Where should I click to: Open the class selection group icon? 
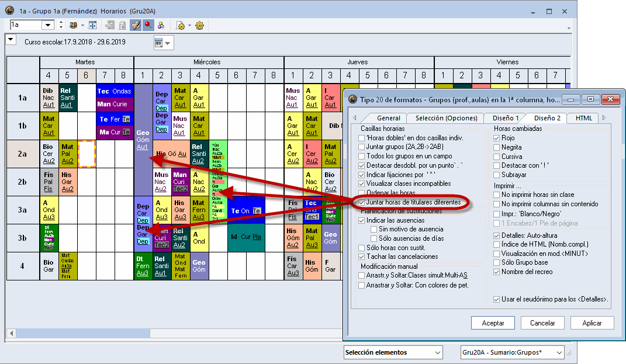point(73,25)
